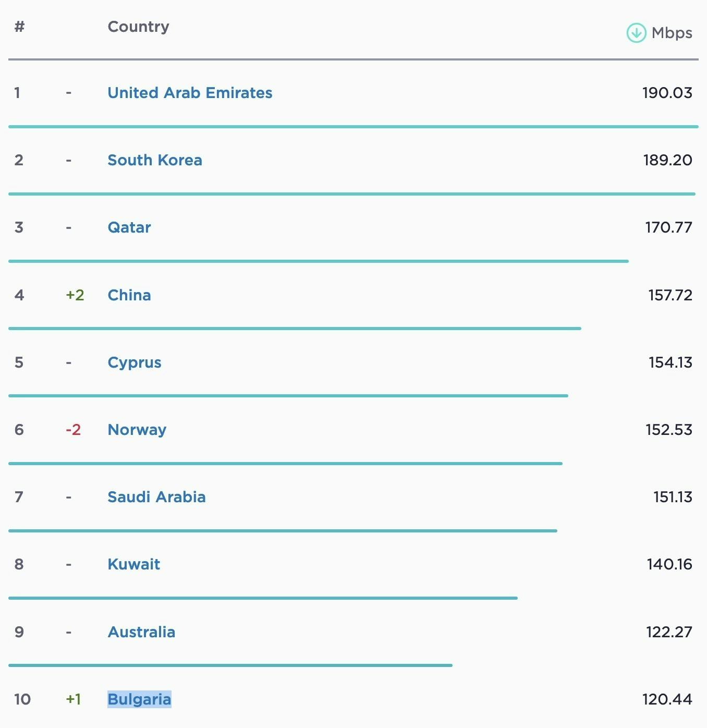Click the 190.03 speed value

point(667,93)
